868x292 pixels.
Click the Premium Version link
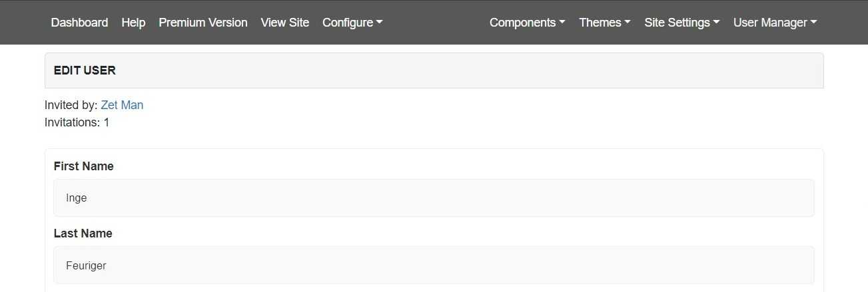point(203,23)
